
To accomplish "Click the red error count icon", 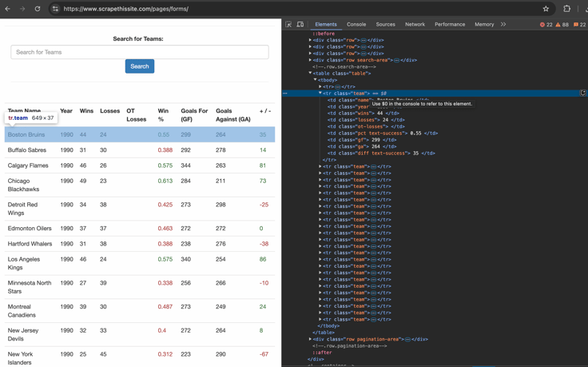I will coord(546,25).
